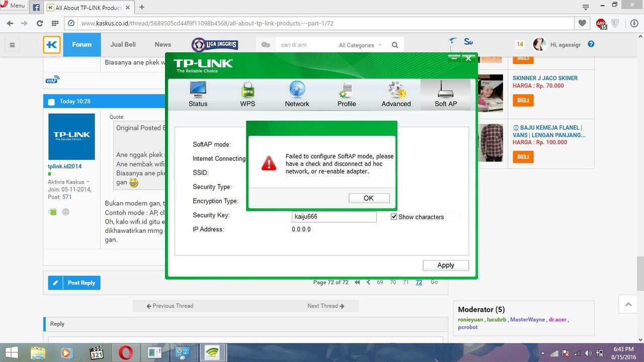Click the scroll to top arrow button
The width and height of the screenshot is (644, 362).
[x=628, y=304]
